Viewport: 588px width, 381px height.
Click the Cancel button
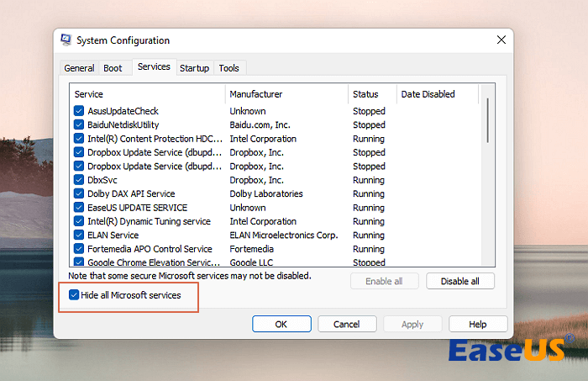pos(346,324)
